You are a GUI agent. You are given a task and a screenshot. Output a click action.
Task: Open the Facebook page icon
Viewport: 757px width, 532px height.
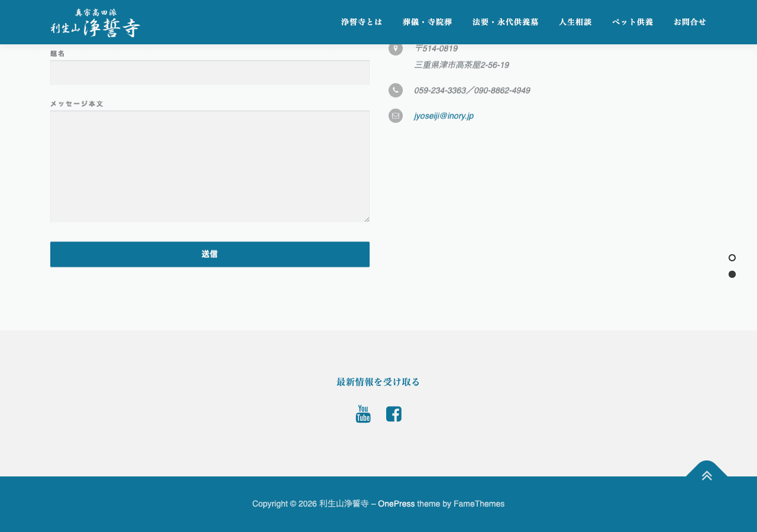pyautogui.click(x=394, y=414)
